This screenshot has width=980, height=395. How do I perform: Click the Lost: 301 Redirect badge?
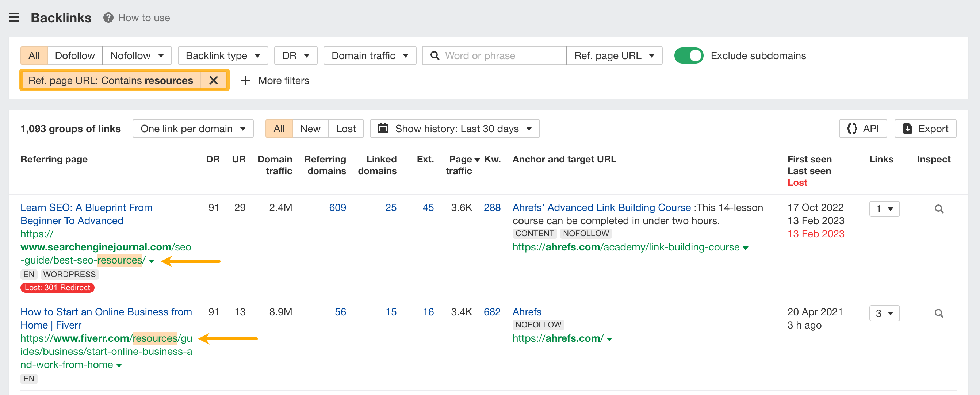[57, 287]
